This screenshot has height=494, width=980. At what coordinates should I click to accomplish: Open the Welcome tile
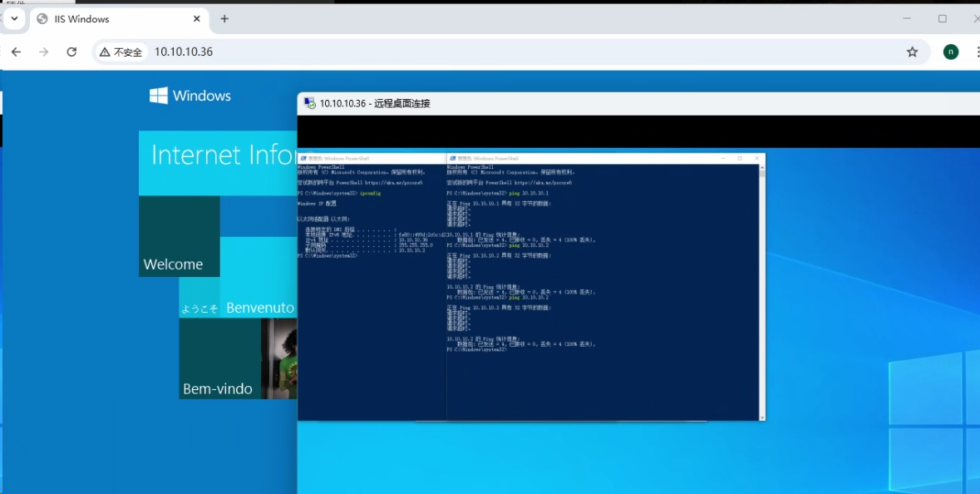point(179,237)
